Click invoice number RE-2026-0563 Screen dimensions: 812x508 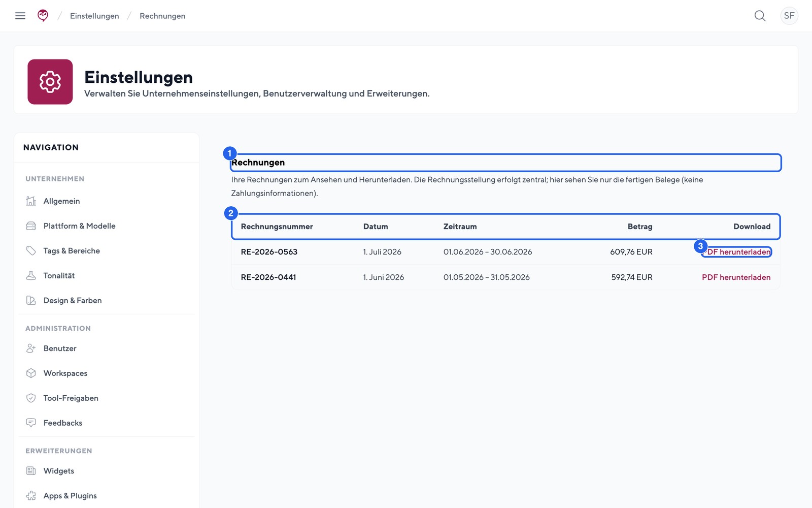pyautogui.click(x=269, y=252)
